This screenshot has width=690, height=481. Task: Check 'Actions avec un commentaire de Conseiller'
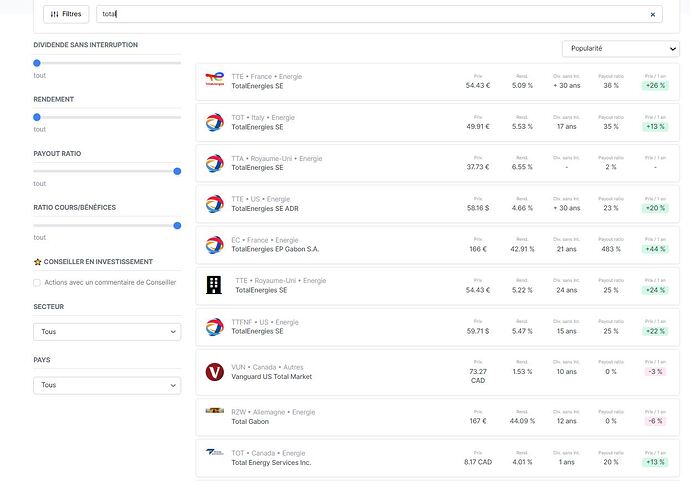point(37,283)
